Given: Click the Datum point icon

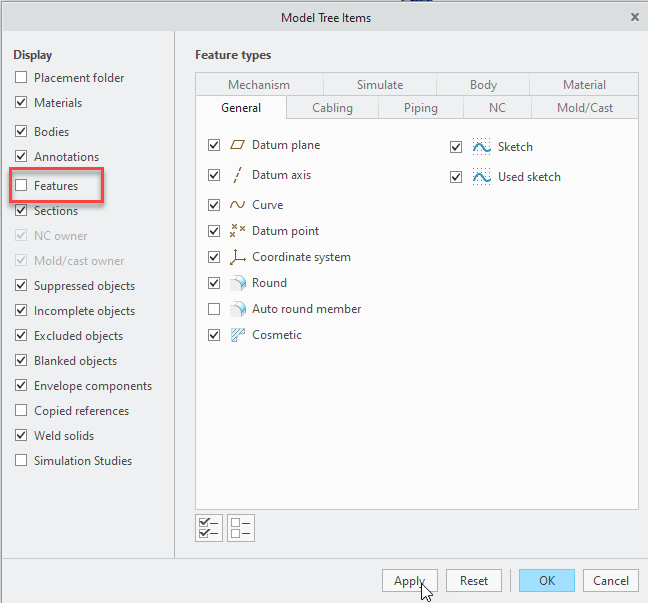Looking at the screenshot, I should [x=238, y=231].
